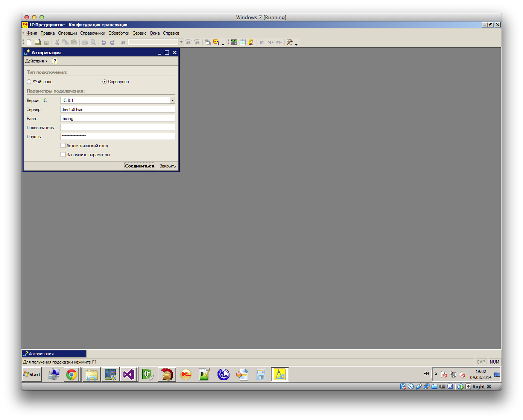Open the Операции menu
Screen dimensions: 523x420
(67, 33)
